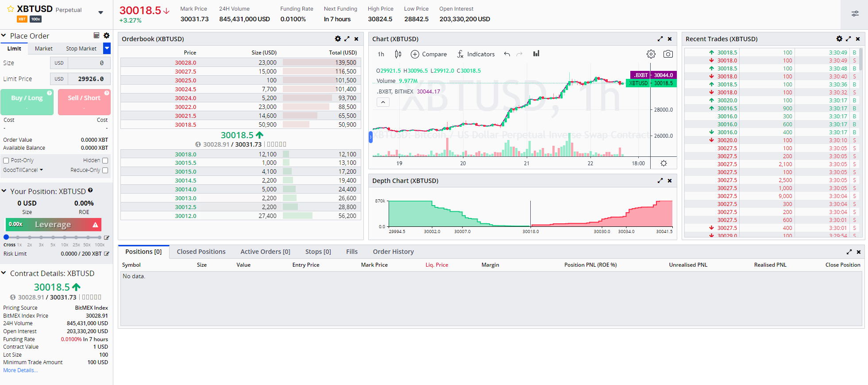This screenshot has width=868, height=385.
Task: Expand the Depth Chart to fullscreen
Action: [660, 181]
